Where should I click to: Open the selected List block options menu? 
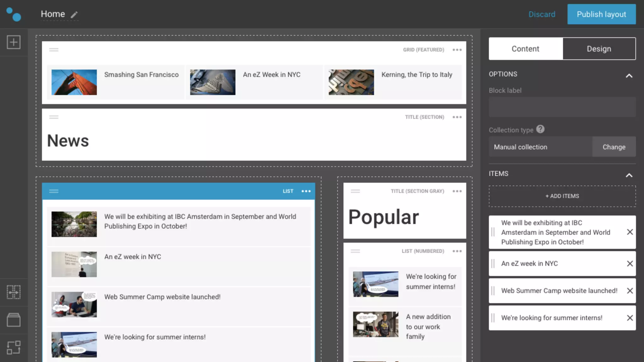click(306, 191)
